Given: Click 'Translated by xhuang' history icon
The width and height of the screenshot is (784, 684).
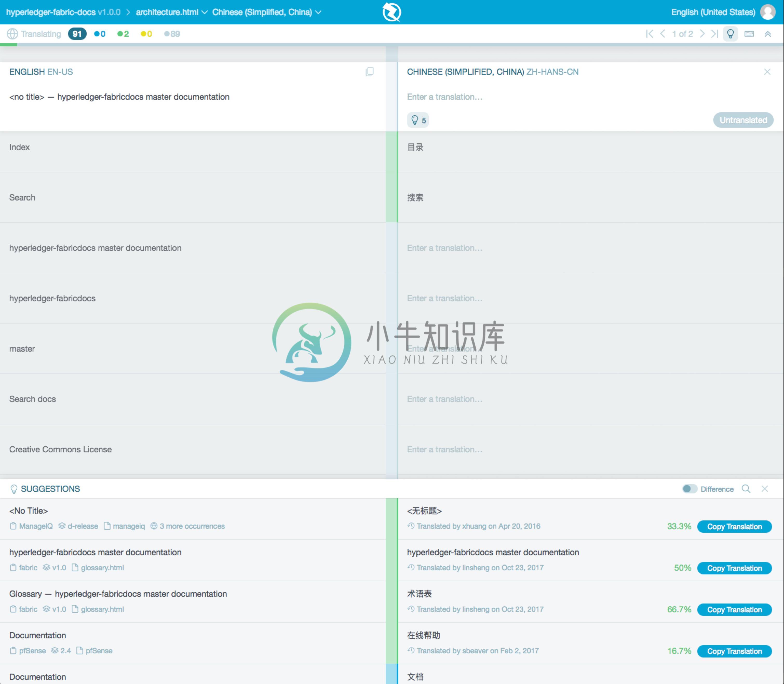Looking at the screenshot, I should (x=411, y=526).
